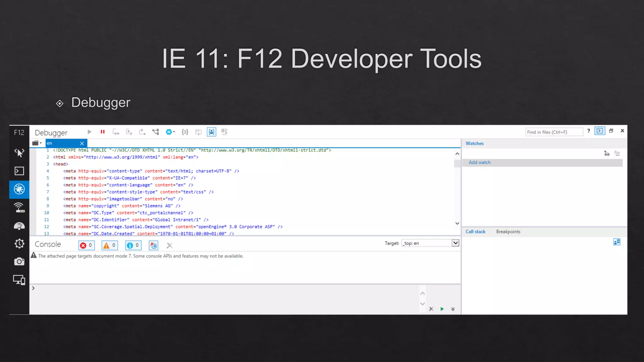Open the Target dropdown '_top: en'

[x=430, y=243]
